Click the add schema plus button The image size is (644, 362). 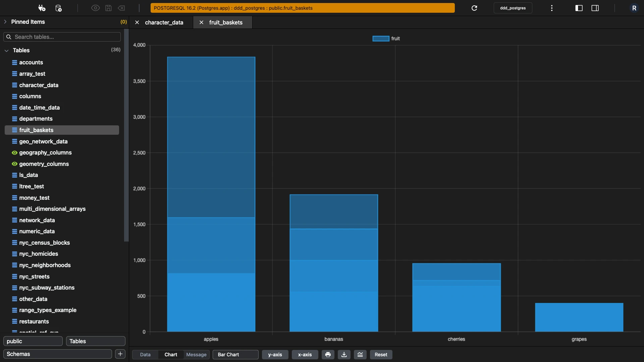[x=120, y=354]
